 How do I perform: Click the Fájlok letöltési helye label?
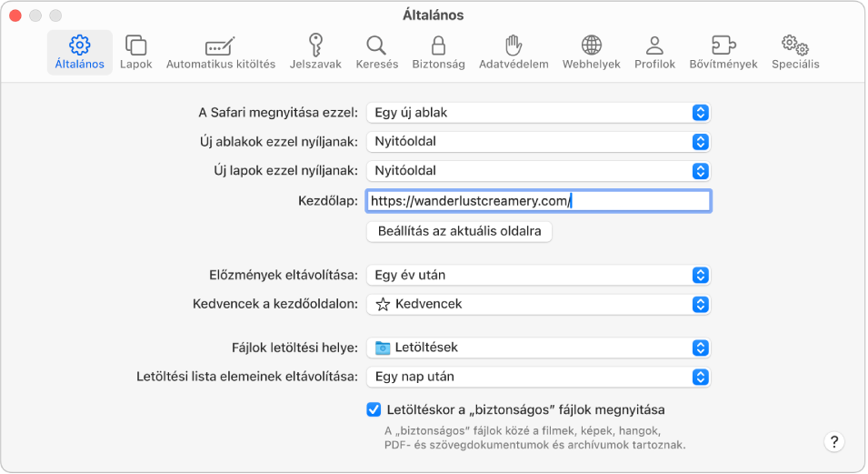coord(294,348)
